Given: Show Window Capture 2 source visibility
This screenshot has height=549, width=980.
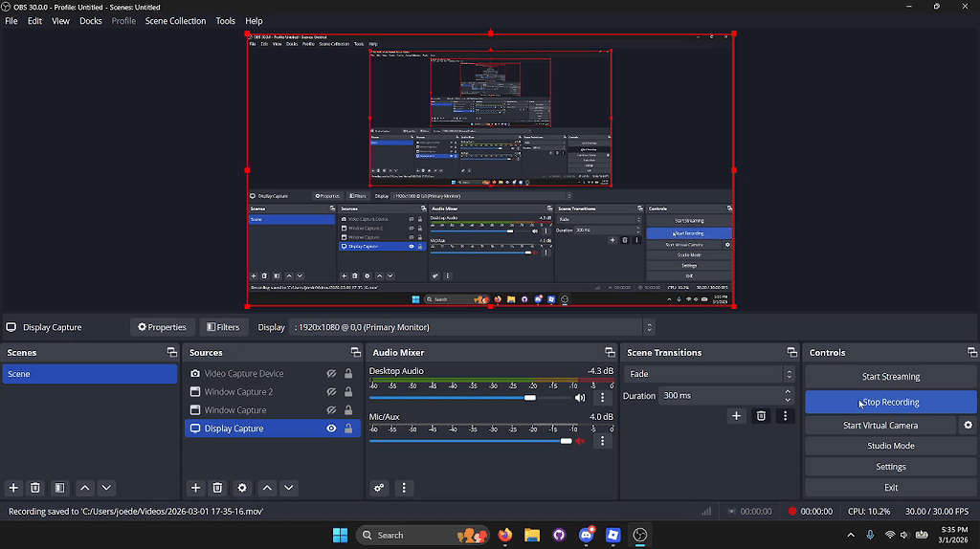Looking at the screenshot, I should click(331, 391).
